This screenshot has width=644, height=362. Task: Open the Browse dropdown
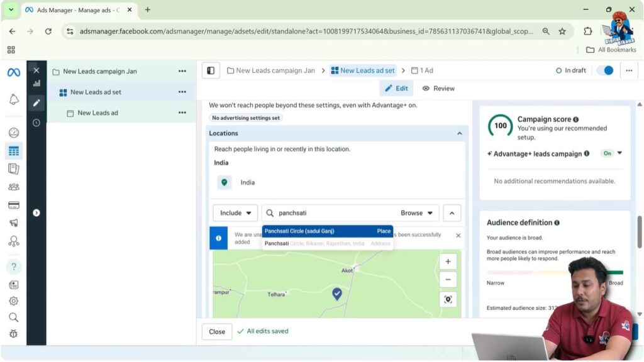pos(416,213)
